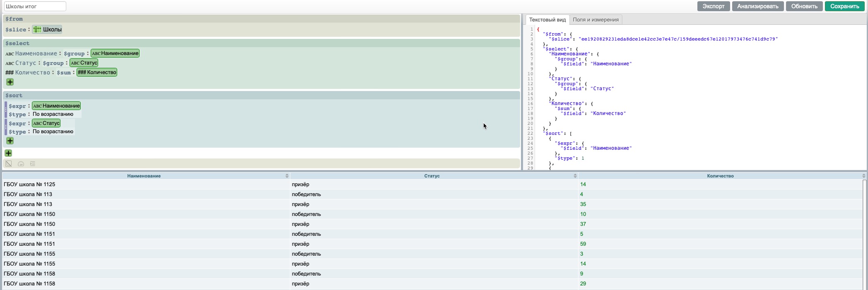Click the plus icon under $select fields
The height and width of the screenshot is (290, 868).
(x=10, y=82)
